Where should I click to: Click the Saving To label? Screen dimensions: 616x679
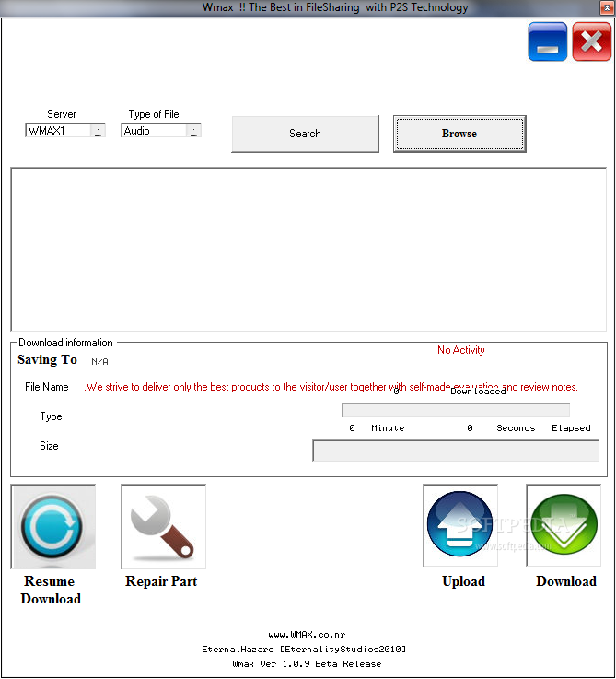[47, 360]
